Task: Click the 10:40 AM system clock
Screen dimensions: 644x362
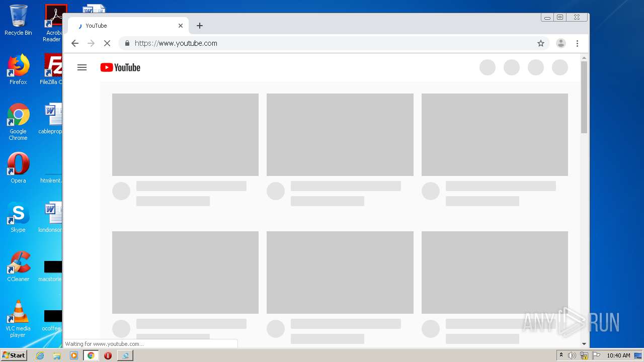Action: [618, 355]
